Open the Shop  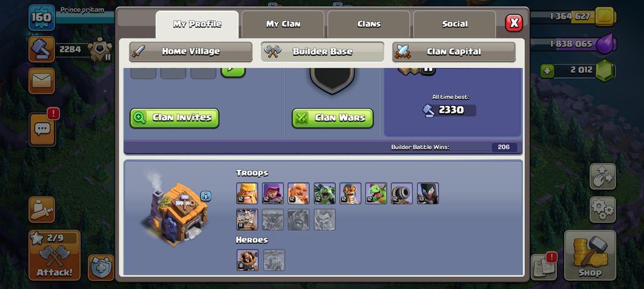[589, 255]
